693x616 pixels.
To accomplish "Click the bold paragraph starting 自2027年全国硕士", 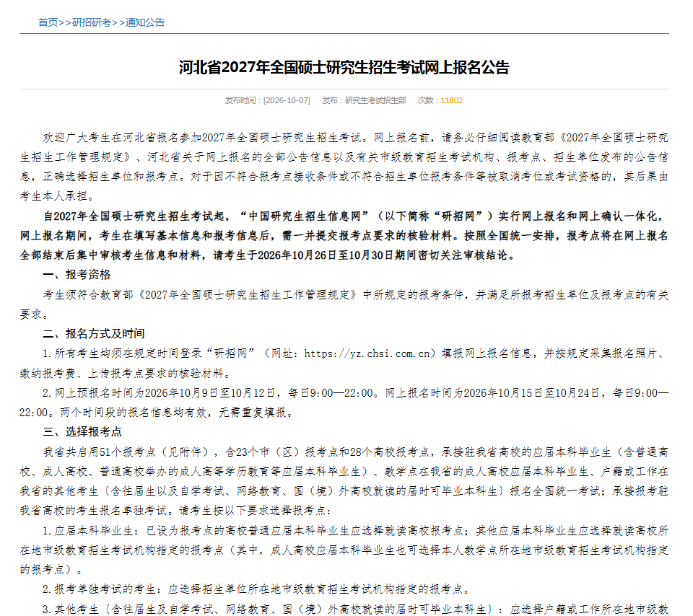I will click(x=344, y=236).
